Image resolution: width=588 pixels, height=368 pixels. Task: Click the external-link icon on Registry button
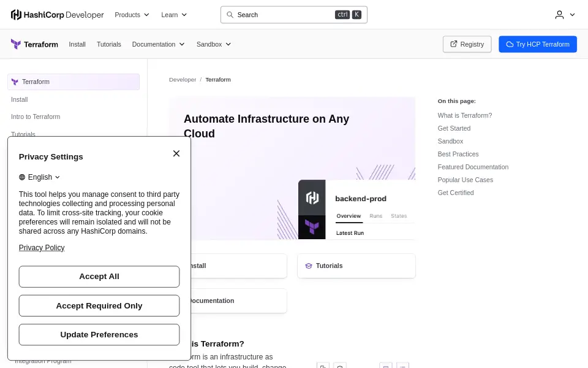pyautogui.click(x=453, y=44)
